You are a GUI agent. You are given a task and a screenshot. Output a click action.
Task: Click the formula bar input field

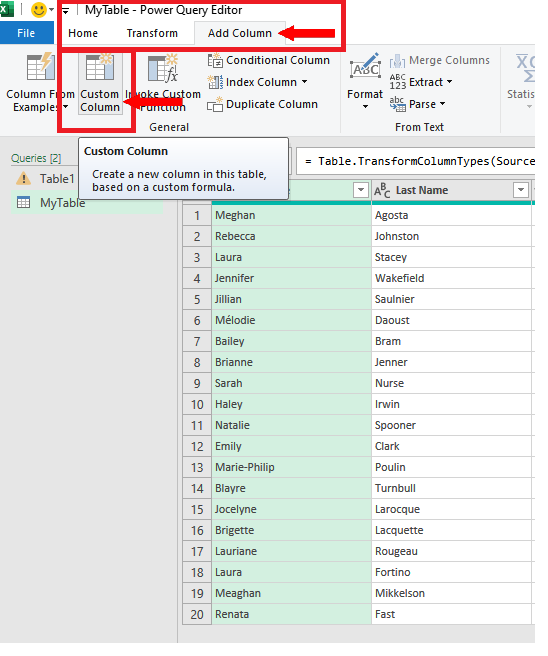pyautogui.click(x=415, y=161)
